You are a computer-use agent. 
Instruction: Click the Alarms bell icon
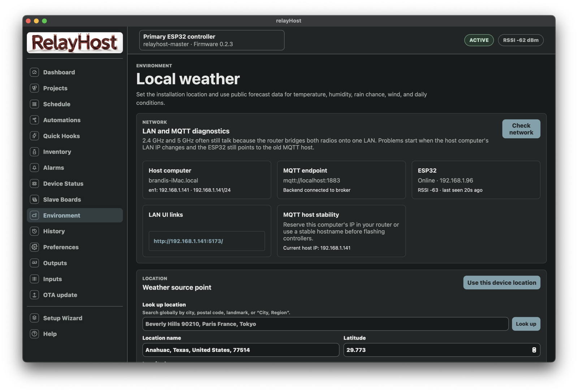34,167
